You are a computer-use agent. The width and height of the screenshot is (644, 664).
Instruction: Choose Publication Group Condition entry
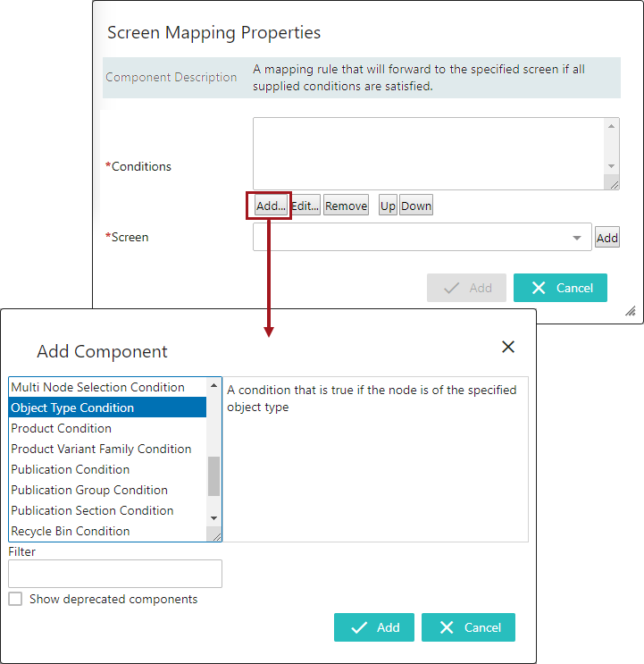point(89,490)
